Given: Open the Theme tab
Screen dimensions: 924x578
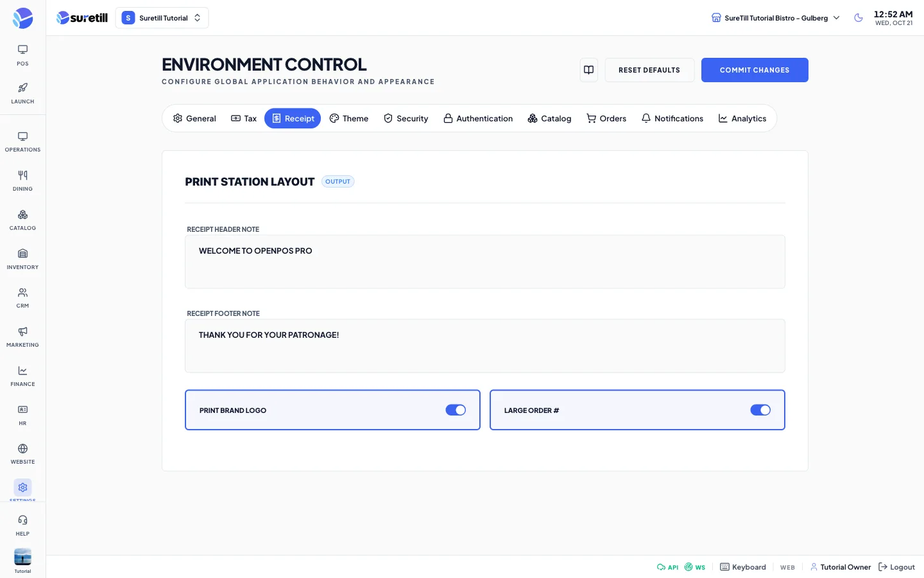Looking at the screenshot, I should 349,118.
